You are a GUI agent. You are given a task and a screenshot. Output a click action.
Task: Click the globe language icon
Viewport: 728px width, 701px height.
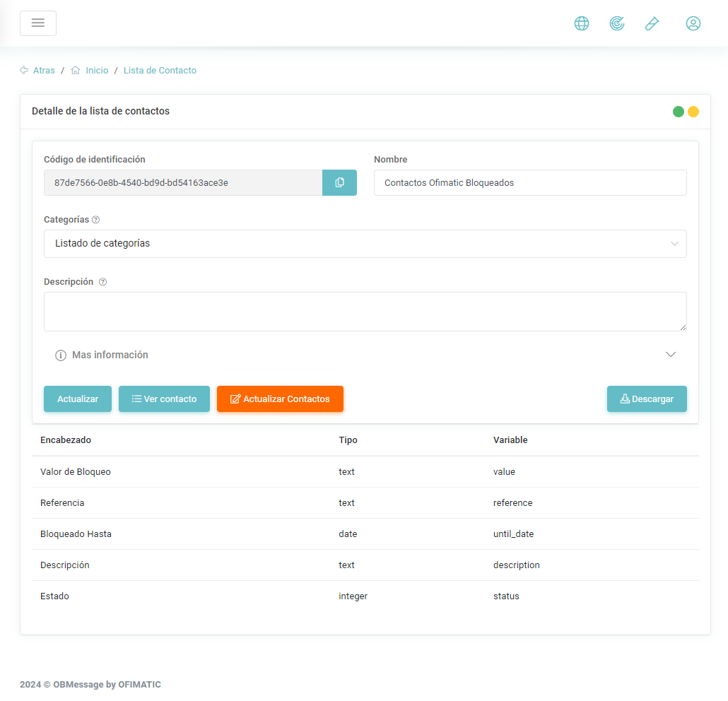[x=582, y=23]
